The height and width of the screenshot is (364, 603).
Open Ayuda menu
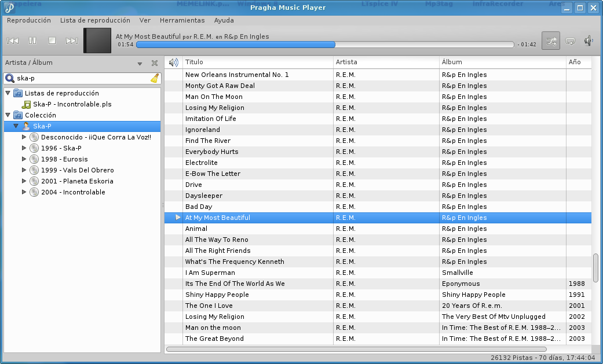point(224,20)
